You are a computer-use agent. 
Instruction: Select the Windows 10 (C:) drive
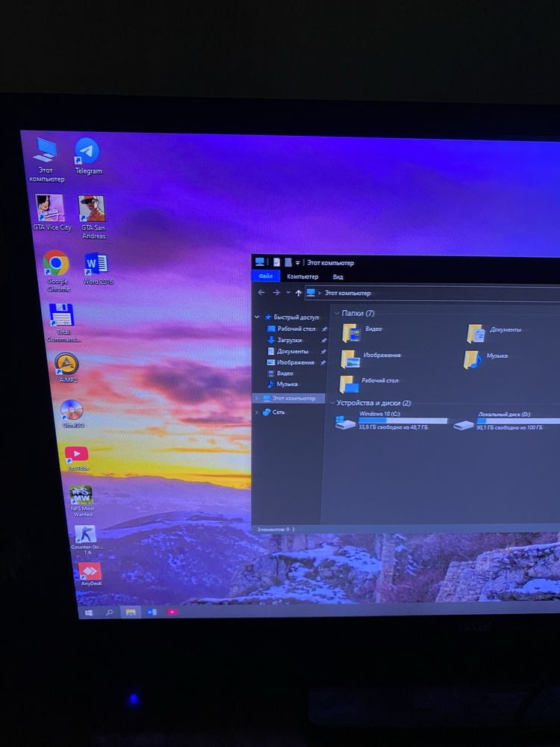pyautogui.click(x=391, y=421)
